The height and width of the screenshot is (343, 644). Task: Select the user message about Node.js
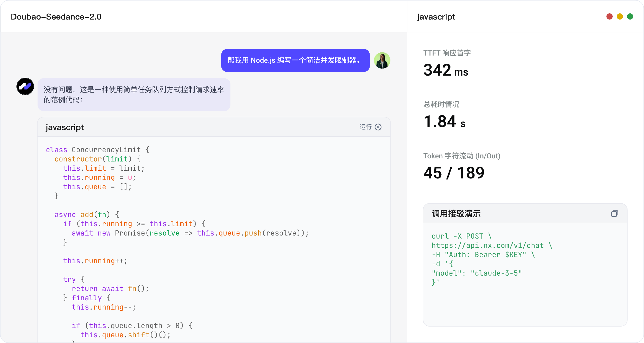click(x=295, y=60)
